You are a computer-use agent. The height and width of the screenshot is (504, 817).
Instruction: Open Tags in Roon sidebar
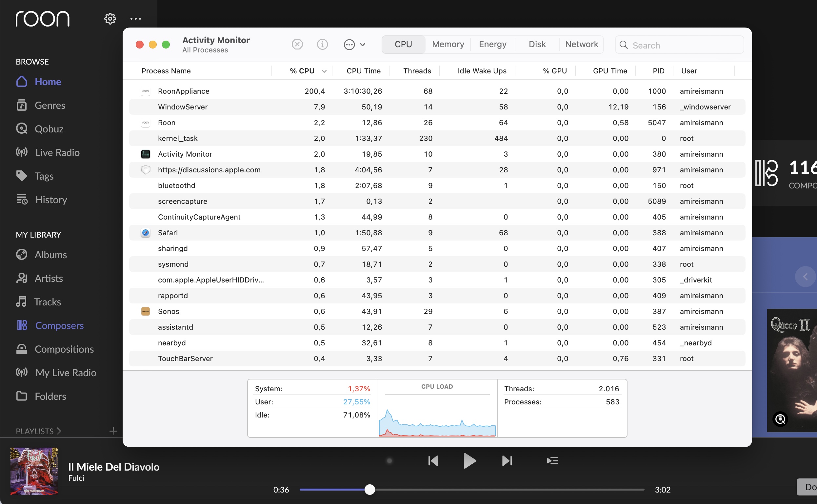(x=35, y=176)
